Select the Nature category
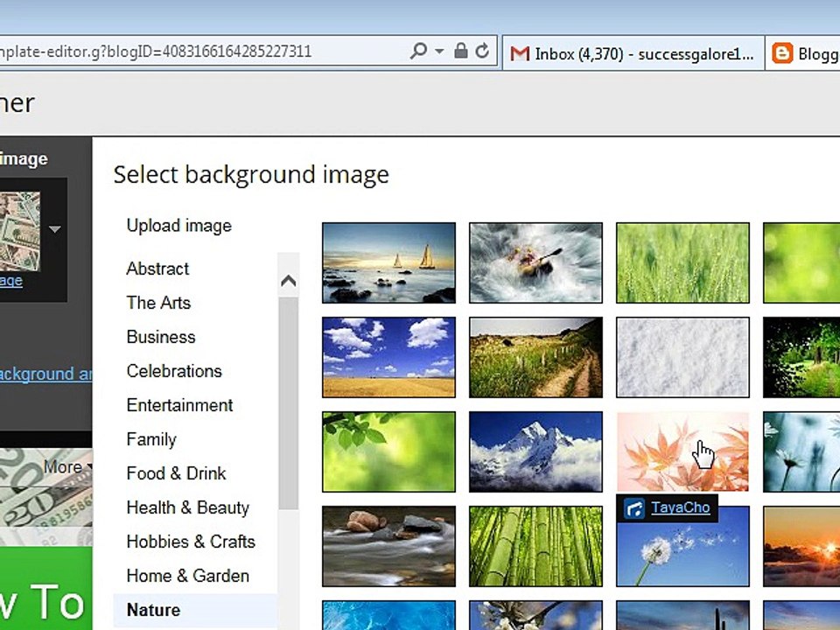 (195, 610)
